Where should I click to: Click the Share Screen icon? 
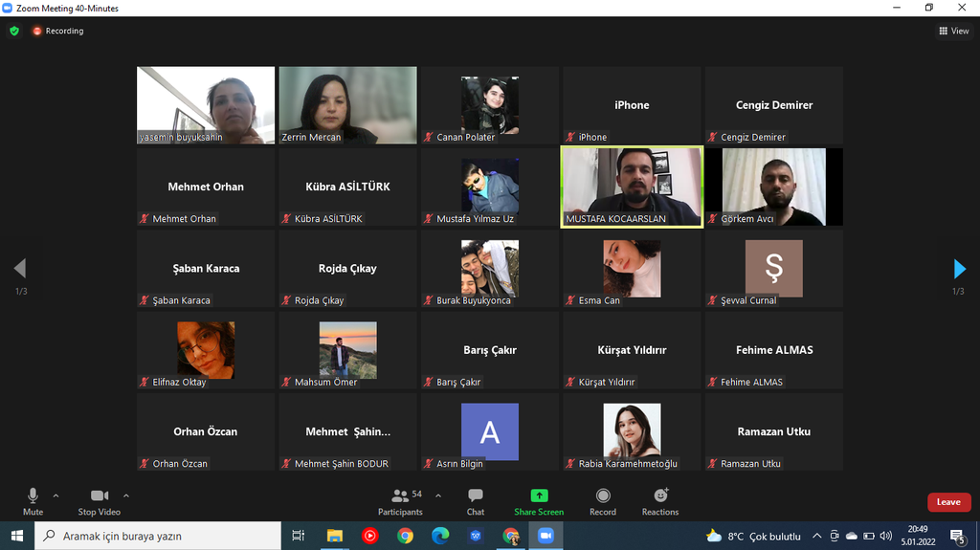tap(539, 495)
